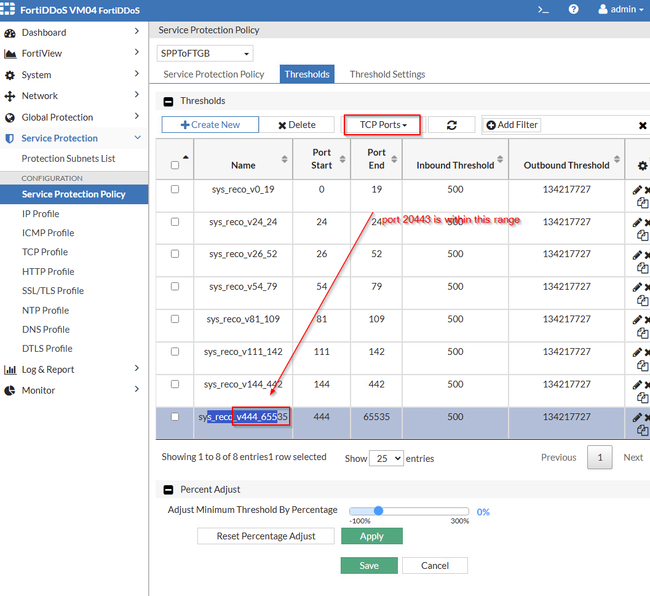Click the Create New button
650x596 pixels.
pyautogui.click(x=210, y=125)
